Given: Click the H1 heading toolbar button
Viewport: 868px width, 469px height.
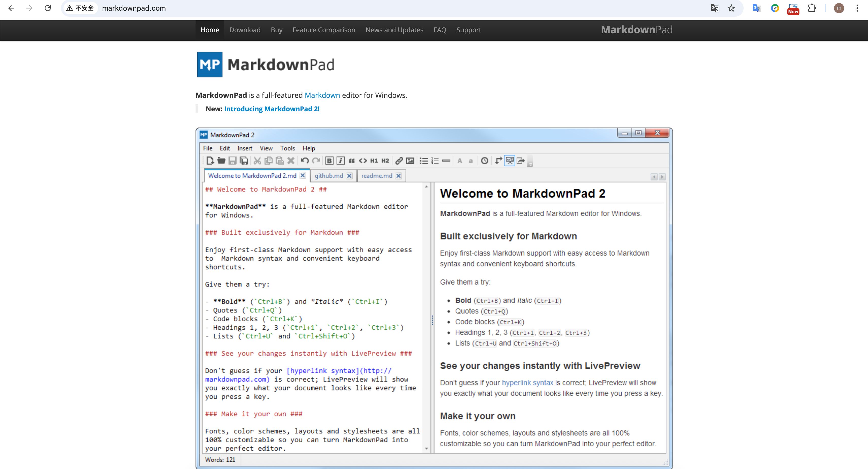Looking at the screenshot, I should tap(374, 161).
